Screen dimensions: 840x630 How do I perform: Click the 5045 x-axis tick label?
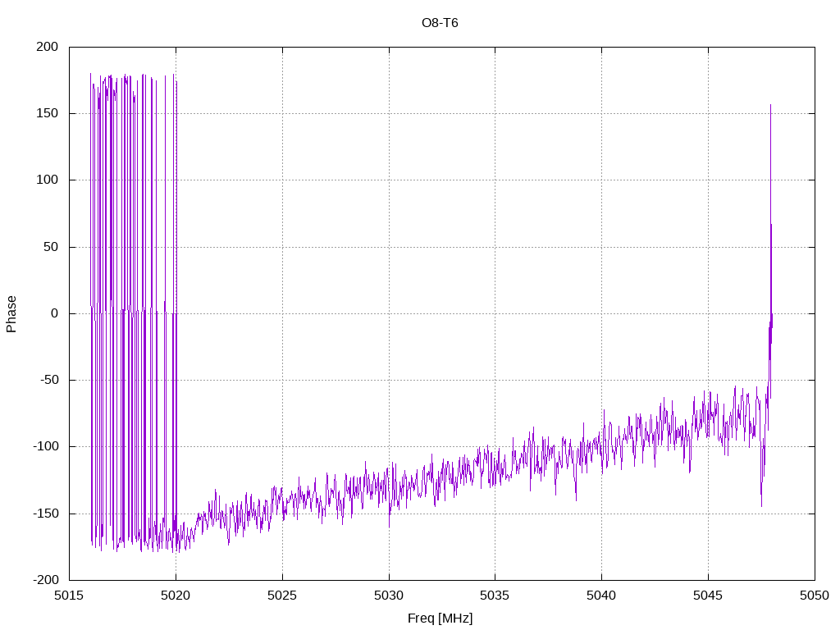[708, 595]
